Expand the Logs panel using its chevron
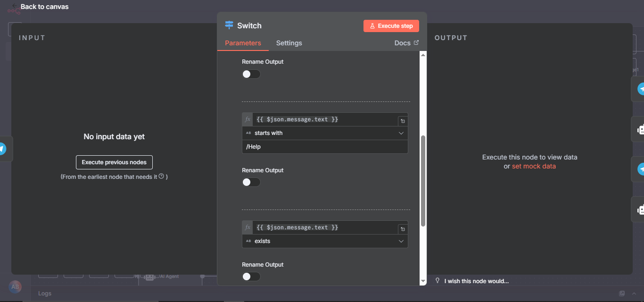Screen dimensions: 644x302 (x=633, y=294)
